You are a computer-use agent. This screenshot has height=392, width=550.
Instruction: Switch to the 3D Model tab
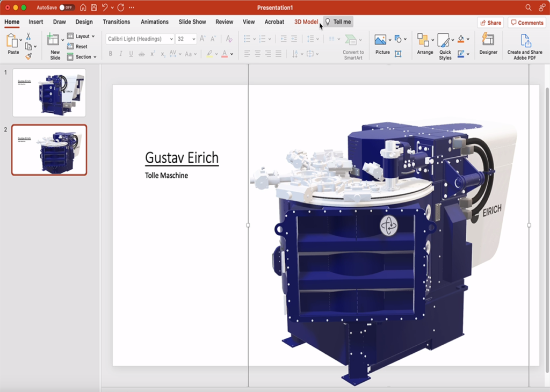click(306, 21)
